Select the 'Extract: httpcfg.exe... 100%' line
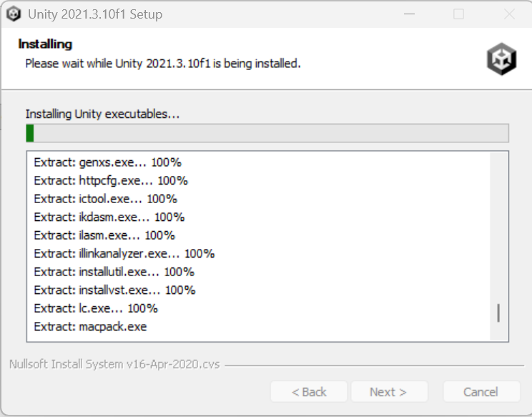This screenshot has height=417, width=532. pos(111,181)
